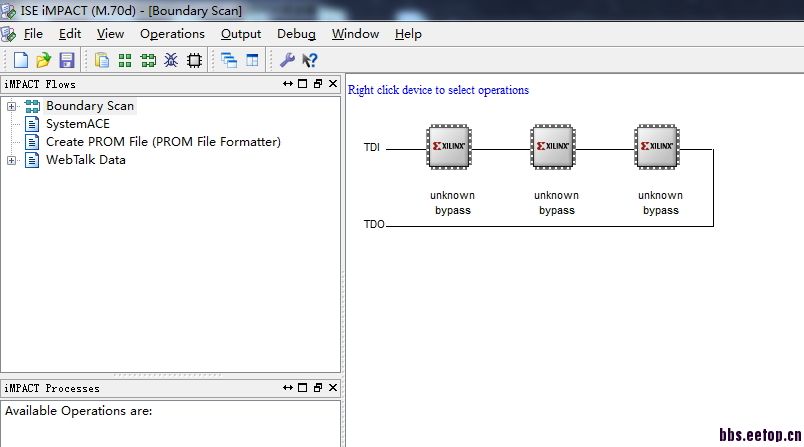Open the Help menu
Screen dimensions: 804x447
408,34
